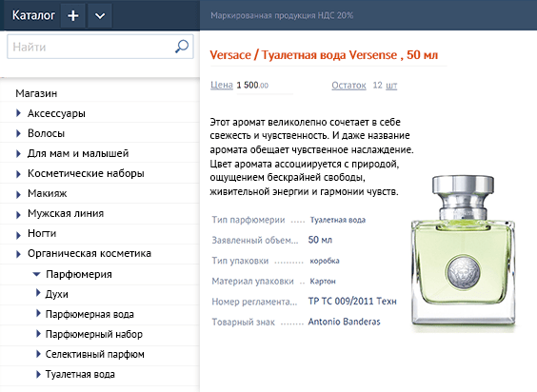Click the Antonio Banderas trademark value

[x=344, y=322]
